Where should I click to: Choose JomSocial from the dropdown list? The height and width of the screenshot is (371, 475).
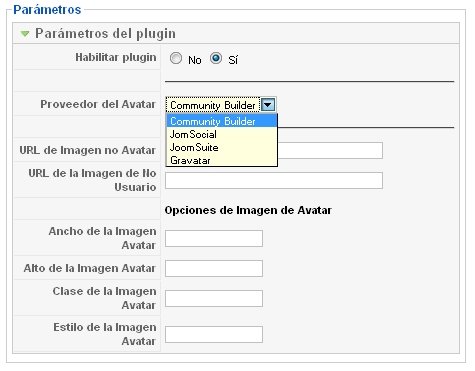tap(222, 134)
